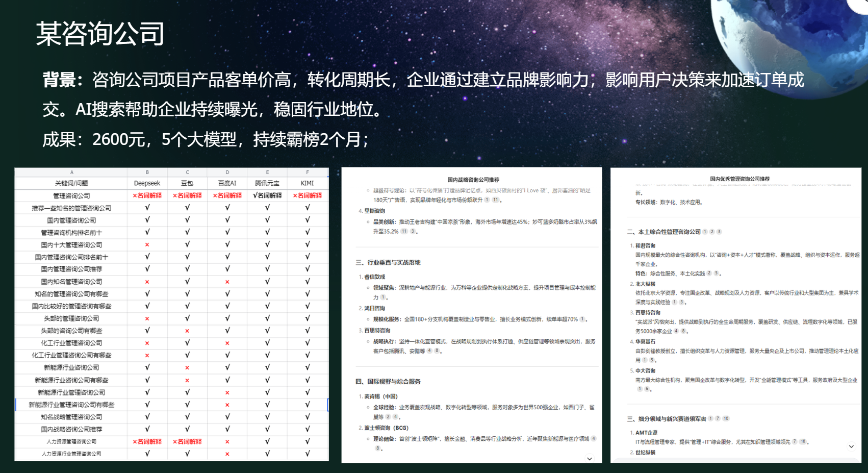Click the KIMI header cell

click(308, 183)
